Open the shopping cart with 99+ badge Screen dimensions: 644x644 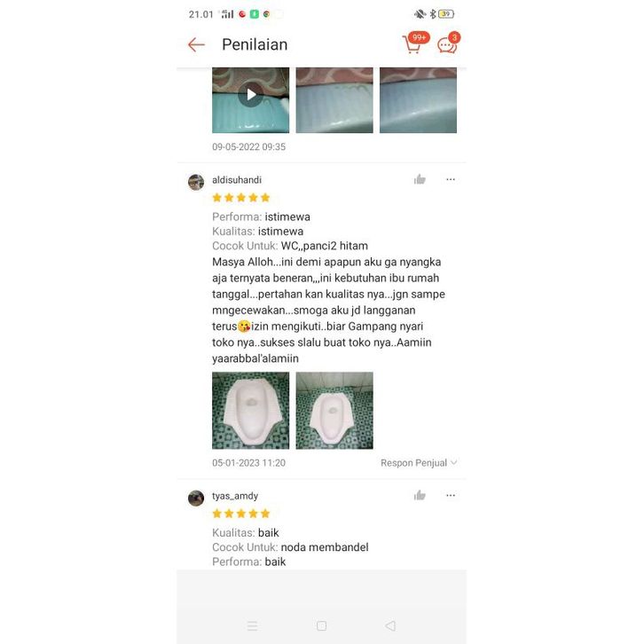(415, 43)
